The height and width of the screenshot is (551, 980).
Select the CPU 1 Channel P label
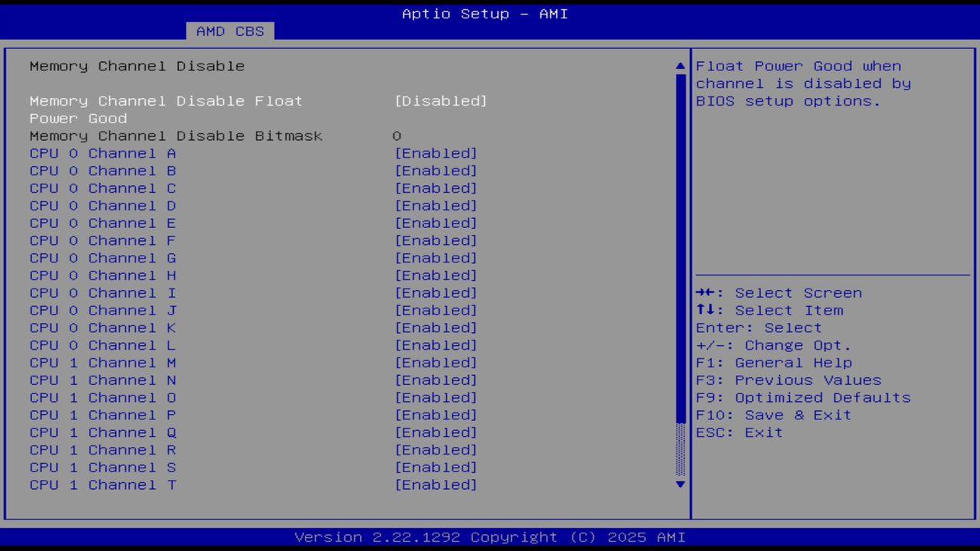[103, 415]
